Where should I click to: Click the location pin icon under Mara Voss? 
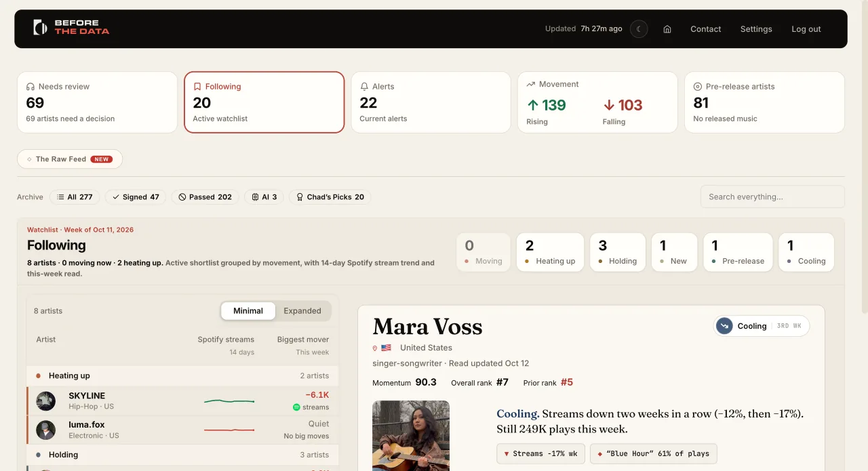point(375,348)
